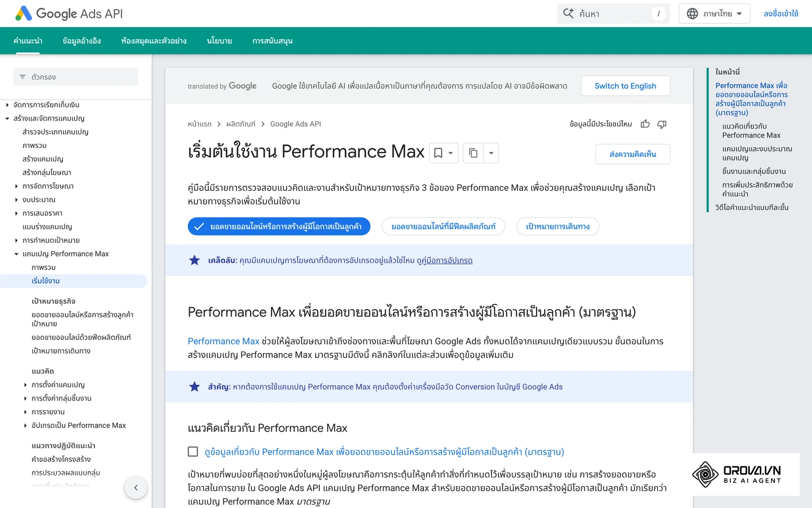The image size is (812, 508).
Task: Expand การเสนอราคา tree item
Action: point(16,213)
